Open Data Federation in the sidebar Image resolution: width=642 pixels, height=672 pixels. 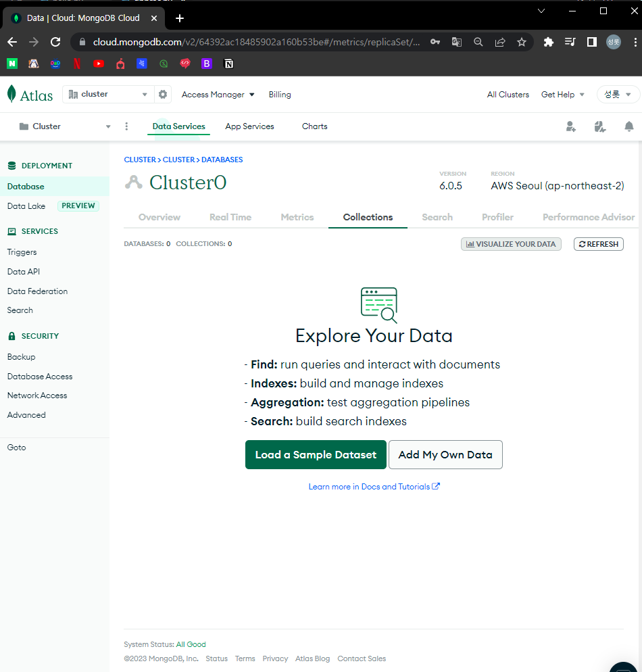pyautogui.click(x=37, y=291)
